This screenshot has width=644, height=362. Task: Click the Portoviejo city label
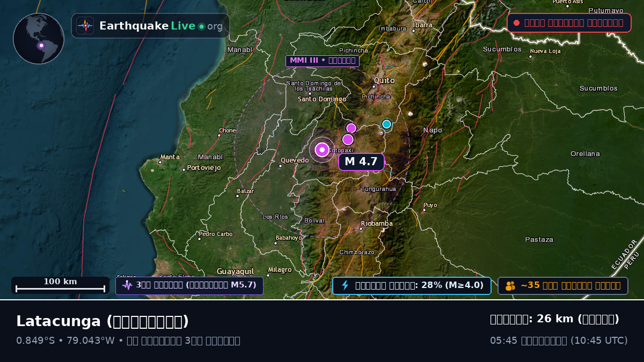(204, 168)
